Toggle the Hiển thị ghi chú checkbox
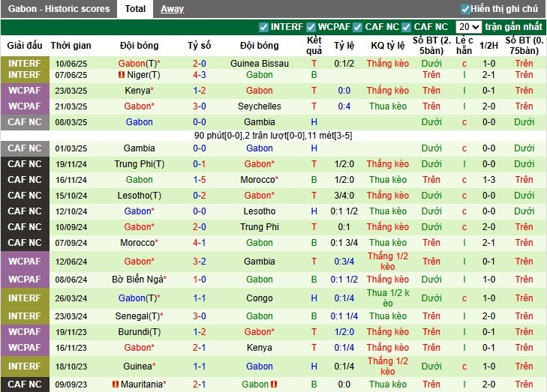Viewport: 547px width, 392px height. coord(464,9)
